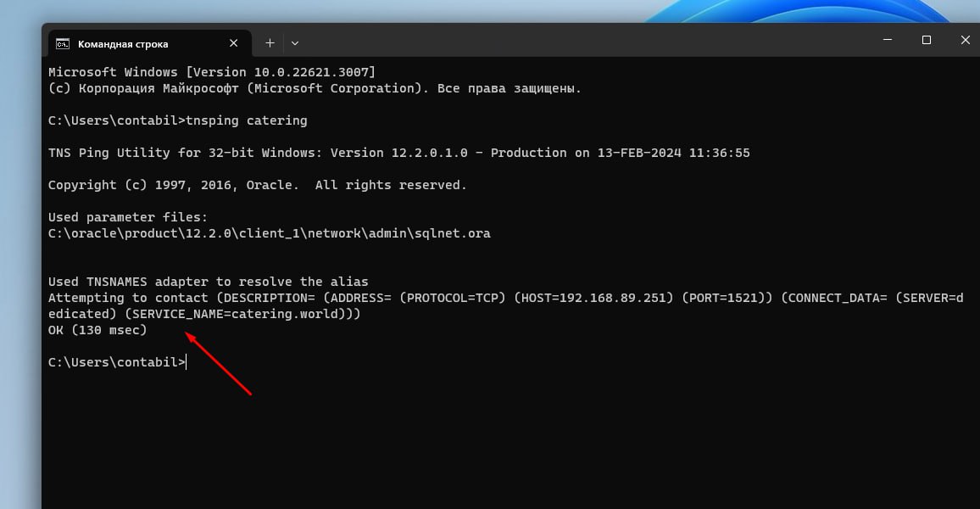
Task: Click the Microsoft Windows version line
Action: point(212,73)
